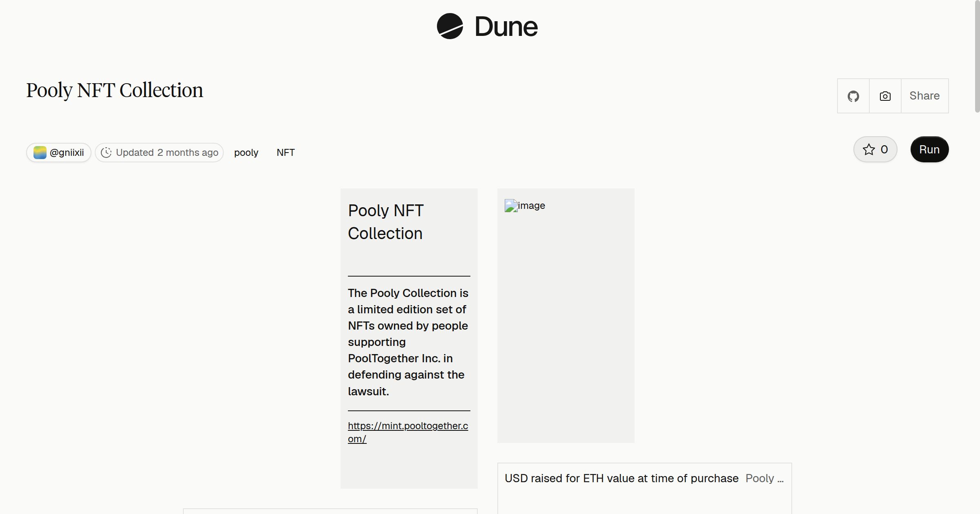Open the @gniixii author profile
The width and height of the screenshot is (980, 514).
pos(59,153)
